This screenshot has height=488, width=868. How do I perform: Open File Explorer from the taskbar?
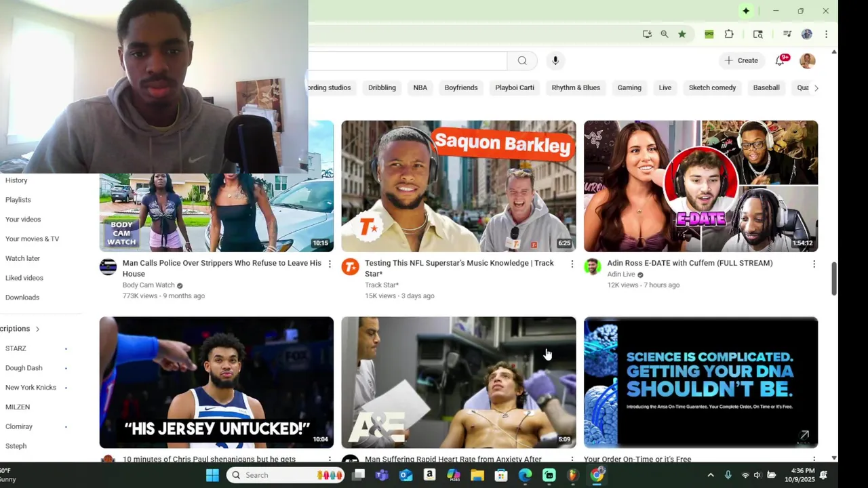click(477, 475)
